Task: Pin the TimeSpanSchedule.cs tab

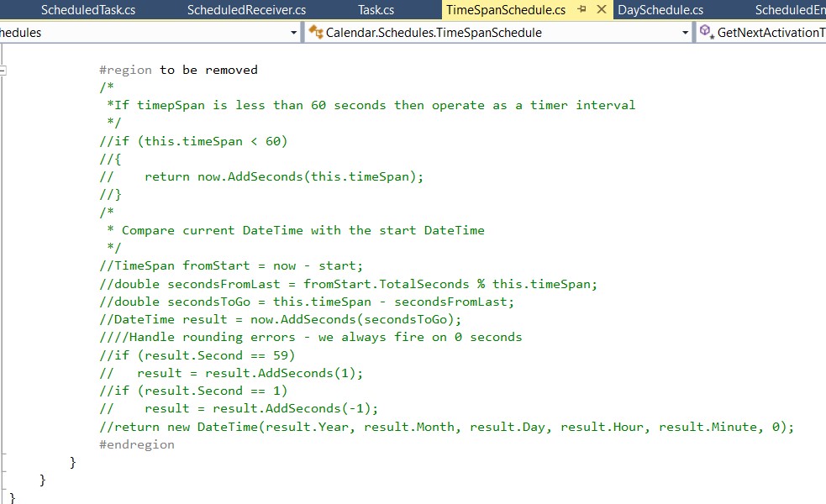Action: (581, 9)
